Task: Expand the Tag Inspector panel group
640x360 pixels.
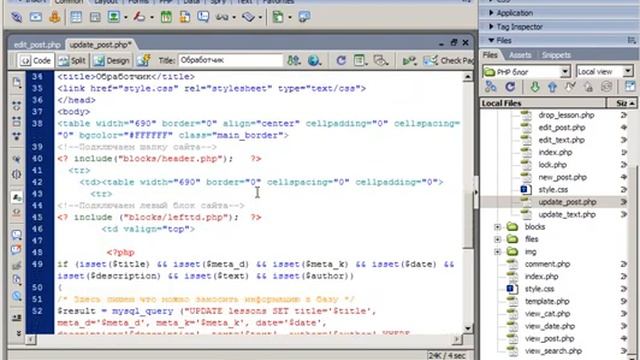Action: coord(491,27)
